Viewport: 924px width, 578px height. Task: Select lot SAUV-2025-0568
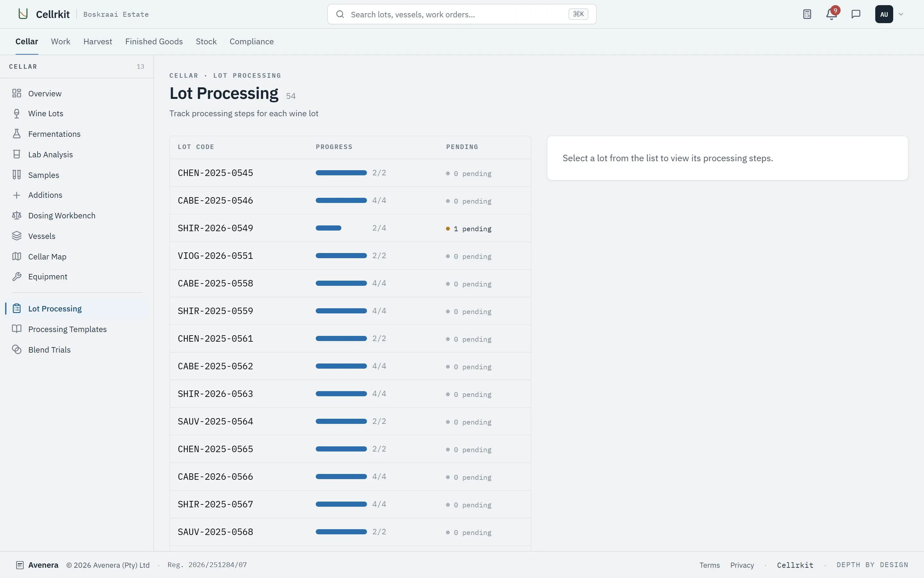click(350, 532)
